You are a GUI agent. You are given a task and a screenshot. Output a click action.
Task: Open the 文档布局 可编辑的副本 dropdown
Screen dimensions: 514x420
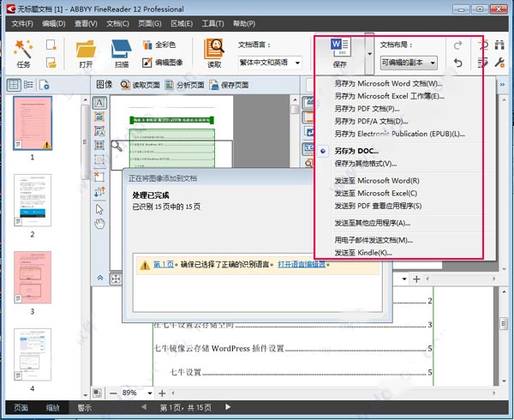coord(409,63)
